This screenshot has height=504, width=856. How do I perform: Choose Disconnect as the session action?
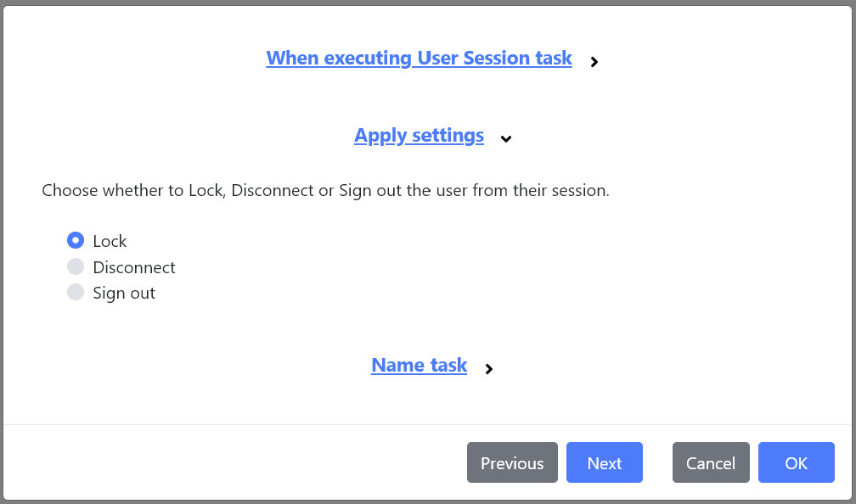tap(76, 266)
